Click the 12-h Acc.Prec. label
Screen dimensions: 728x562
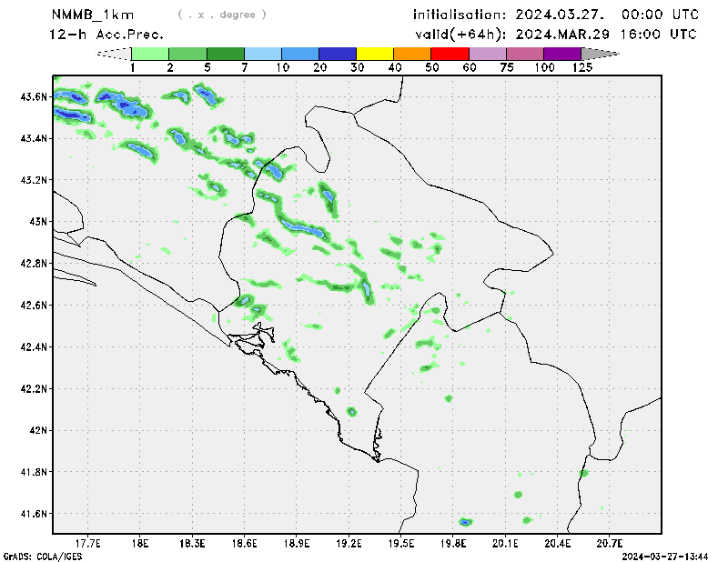(106, 35)
